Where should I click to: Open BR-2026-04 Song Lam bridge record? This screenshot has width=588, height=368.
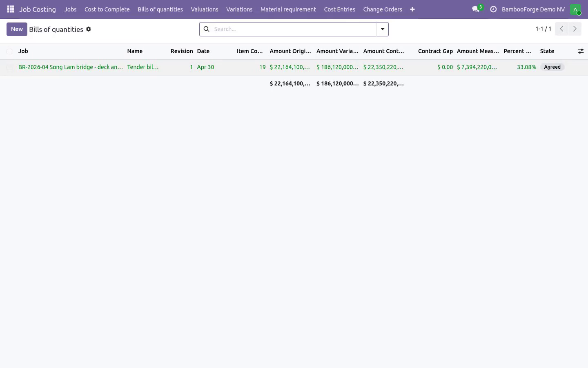[71, 67]
